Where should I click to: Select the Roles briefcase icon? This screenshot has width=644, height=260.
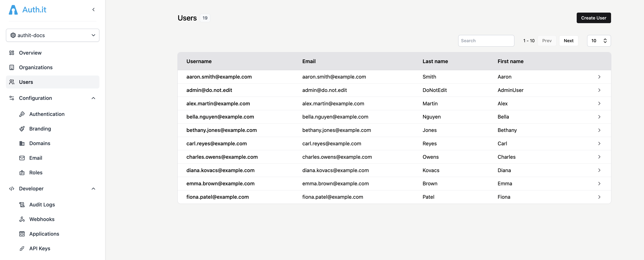22,172
